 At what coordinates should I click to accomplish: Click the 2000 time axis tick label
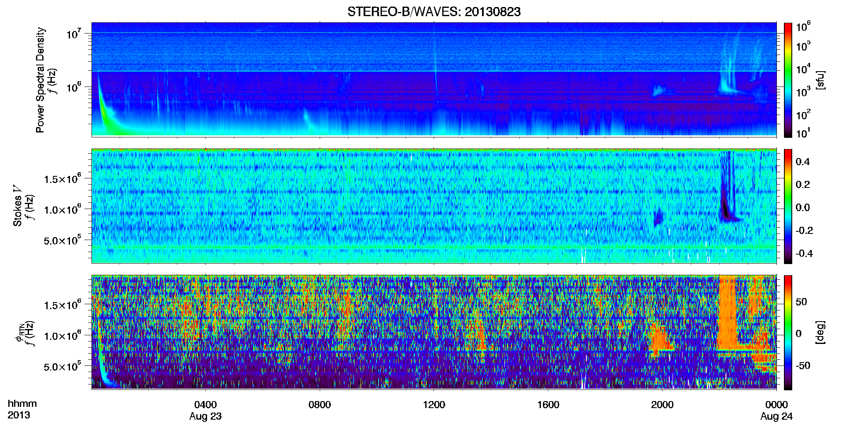(x=662, y=404)
